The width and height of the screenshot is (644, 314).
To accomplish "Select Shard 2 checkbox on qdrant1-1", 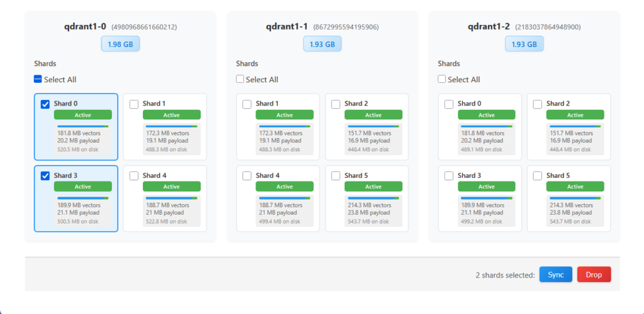I will pyautogui.click(x=336, y=104).
